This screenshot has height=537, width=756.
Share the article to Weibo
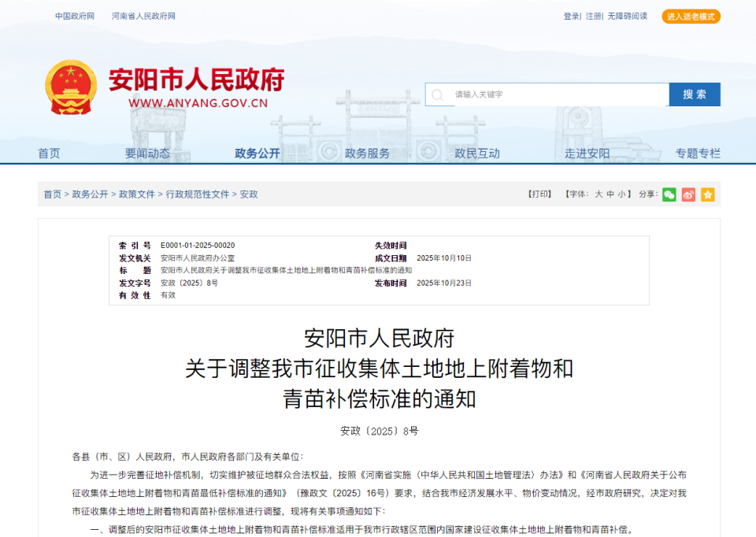689,194
